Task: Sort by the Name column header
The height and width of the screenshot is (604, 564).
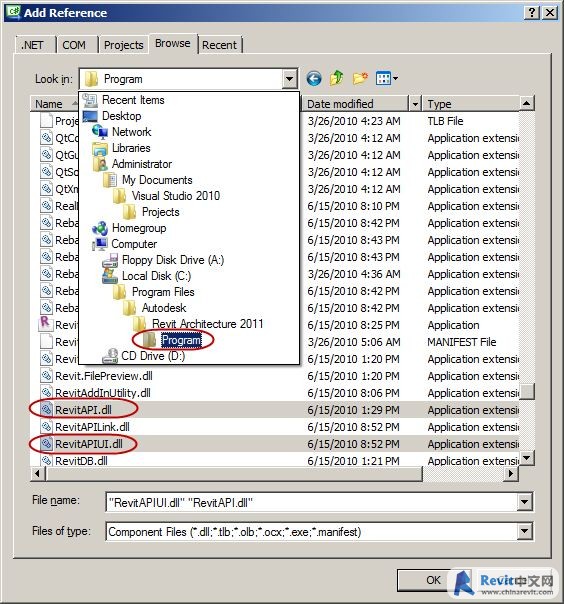Action: 54,104
